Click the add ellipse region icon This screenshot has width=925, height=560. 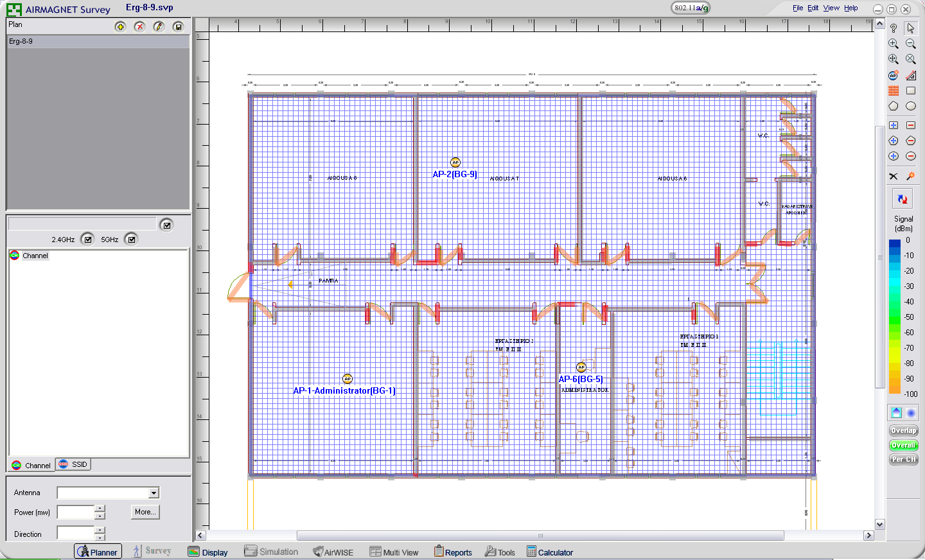tap(894, 156)
